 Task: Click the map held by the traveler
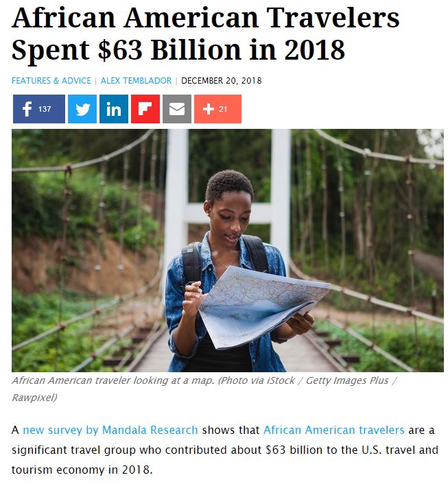coord(263,307)
